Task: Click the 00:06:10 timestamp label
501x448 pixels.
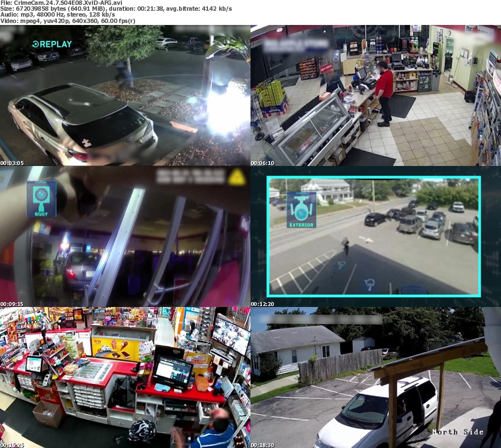Action: point(263,163)
